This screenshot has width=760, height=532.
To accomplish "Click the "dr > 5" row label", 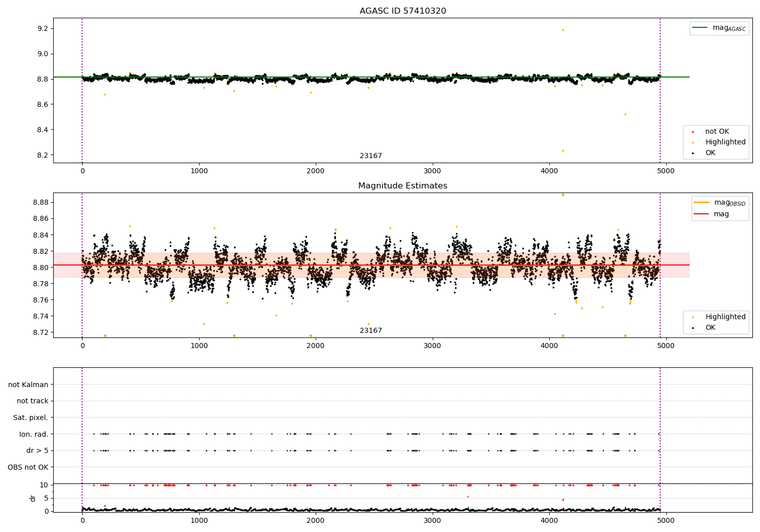I will [37, 451].
